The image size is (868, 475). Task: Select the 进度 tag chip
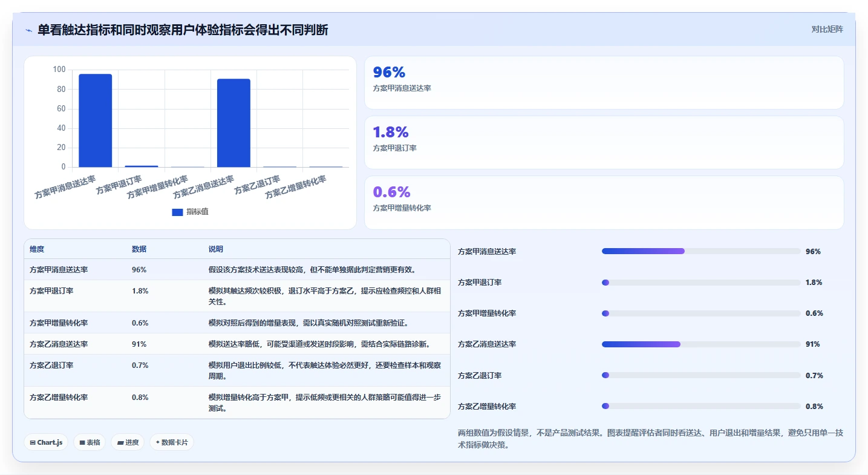128,442
